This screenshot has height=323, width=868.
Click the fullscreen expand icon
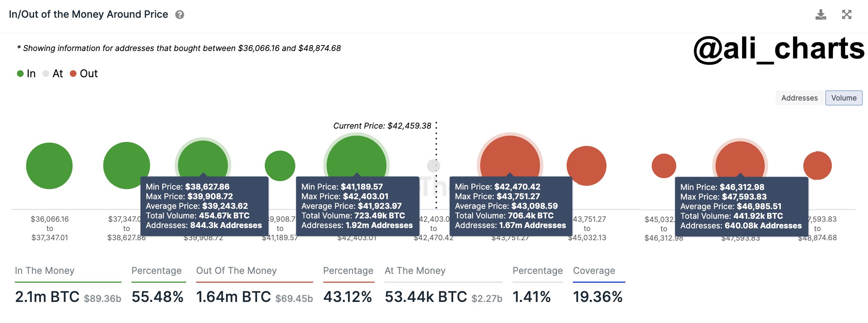[x=847, y=15]
